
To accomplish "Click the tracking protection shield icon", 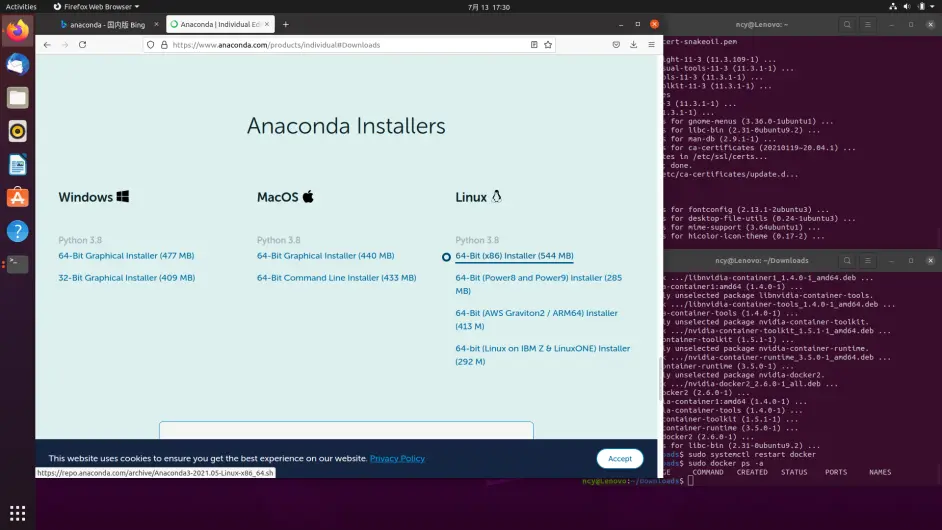I will [150, 44].
